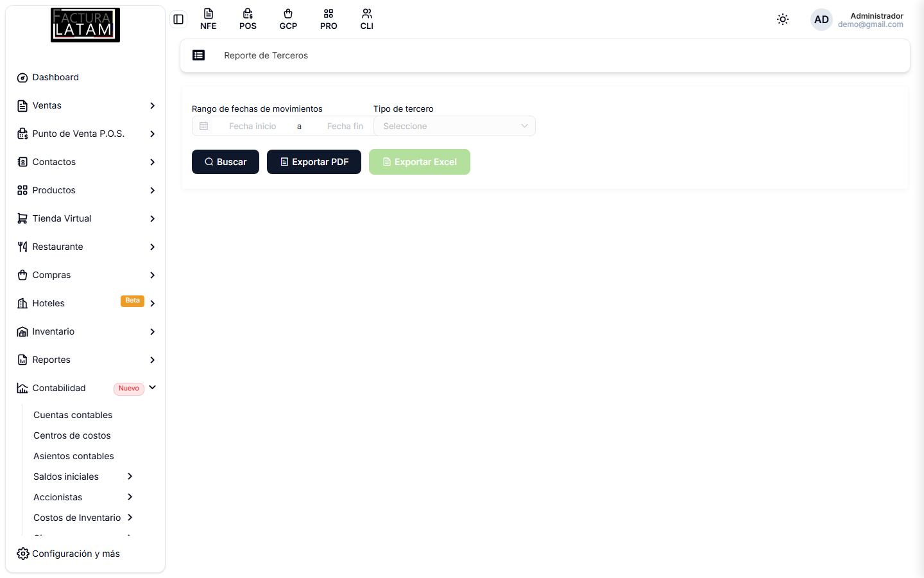This screenshot has width=924, height=578.
Task: Expand the Inventario menu chevron
Action: point(153,332)
